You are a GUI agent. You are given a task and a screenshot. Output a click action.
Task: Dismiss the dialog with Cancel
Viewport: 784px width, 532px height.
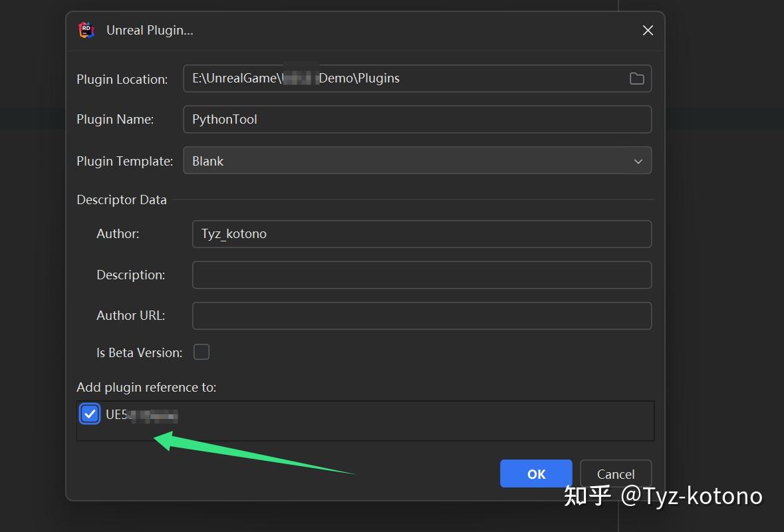click(615, 473)
